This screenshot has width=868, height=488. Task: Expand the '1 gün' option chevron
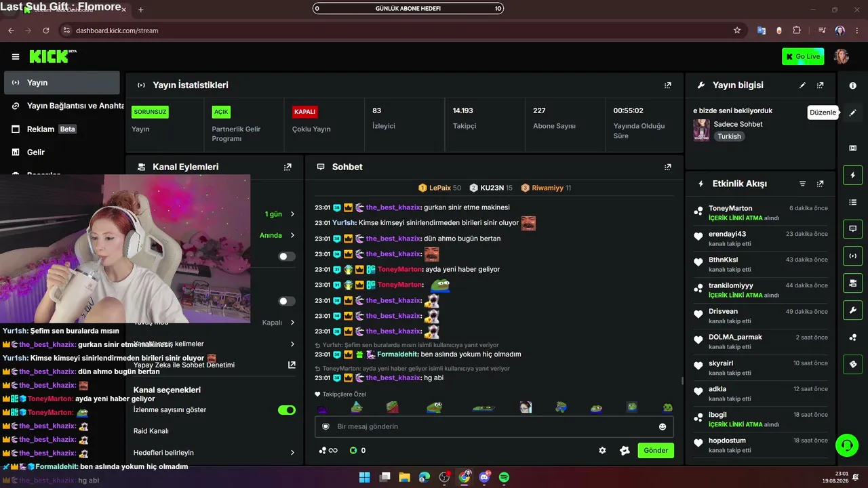click(292, 214)
